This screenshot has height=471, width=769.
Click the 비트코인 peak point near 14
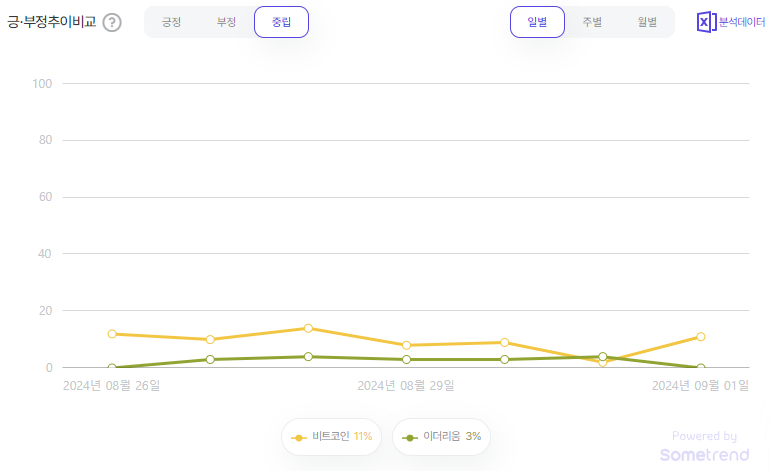(x=308, y=328)
